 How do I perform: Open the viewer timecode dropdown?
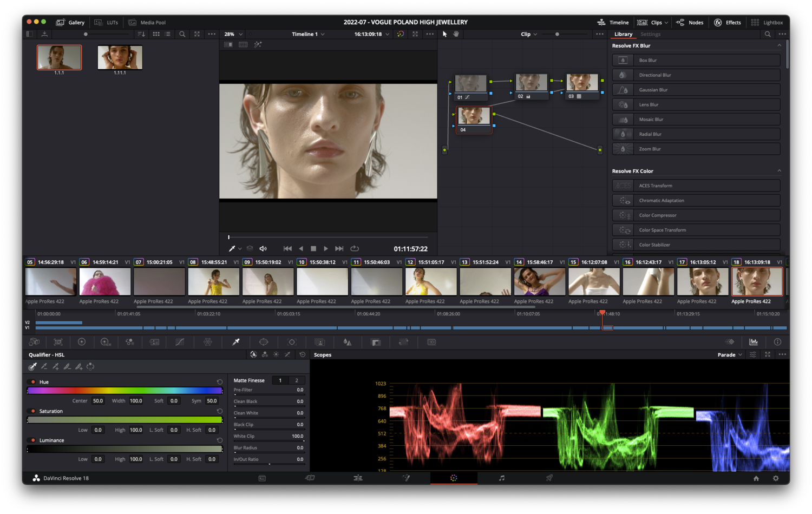(372, 34)
